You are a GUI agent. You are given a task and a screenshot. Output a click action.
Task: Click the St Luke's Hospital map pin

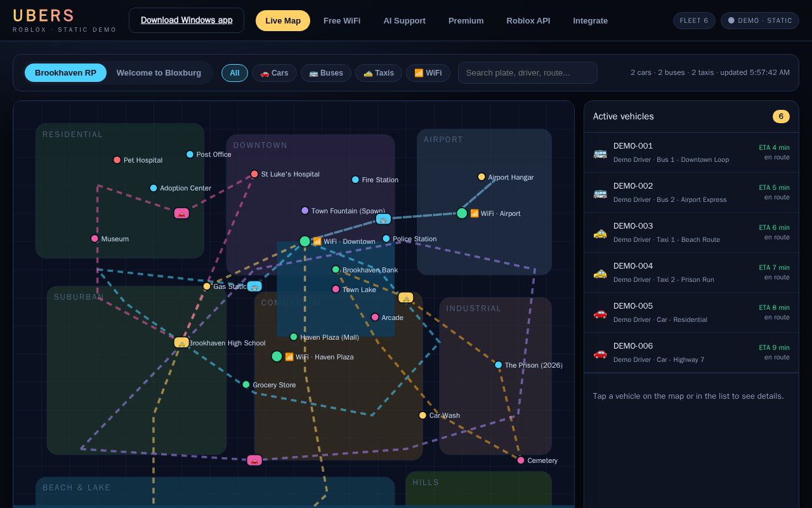click(x=254, y=174)
